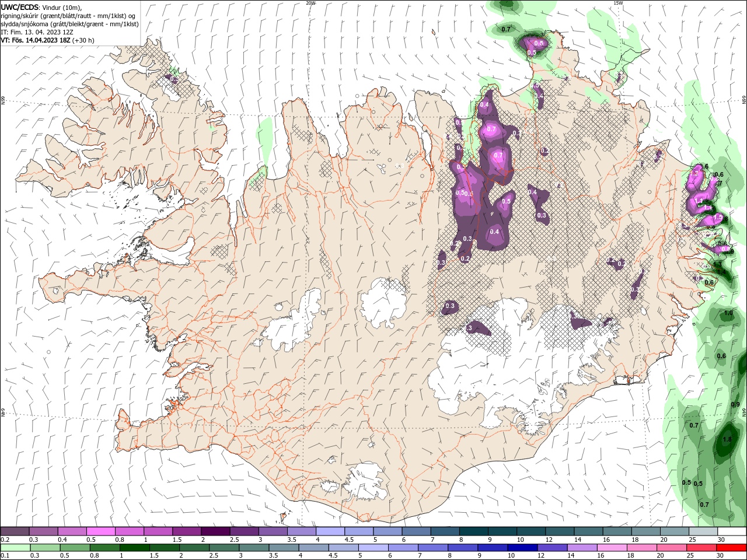The image size is (747, 560).
Task: Choose the darkest purple snow swatch at 2
Action: click(215, 531)
